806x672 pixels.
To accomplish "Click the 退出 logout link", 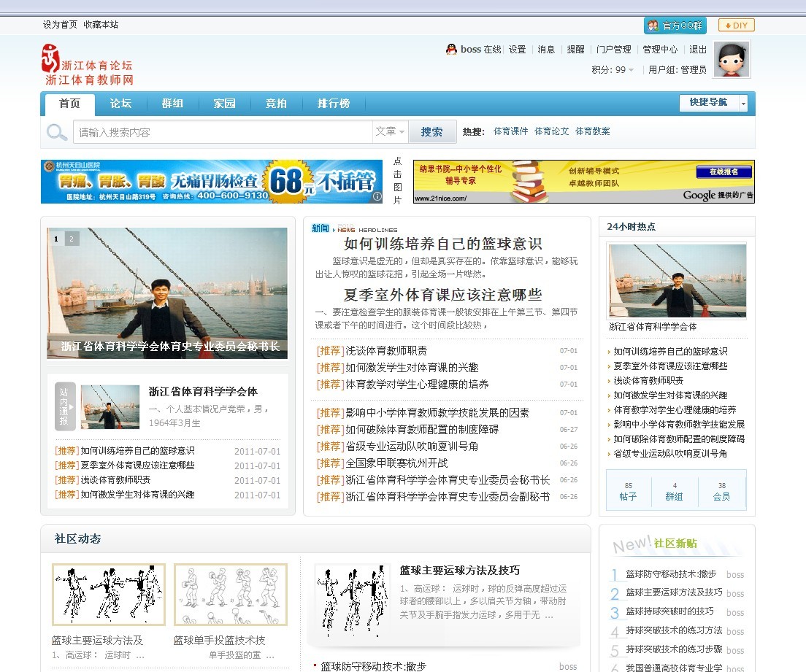I will pos(697,50).
